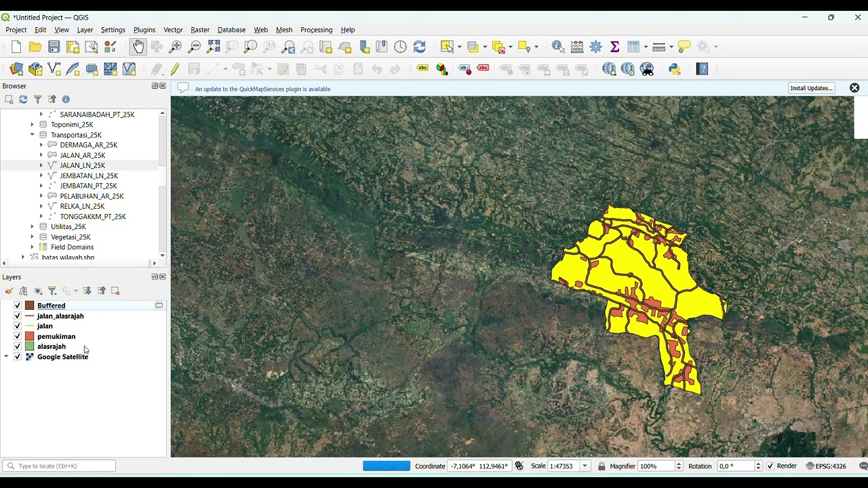Refresh the map canvas
The height and width of the screenshot is (488, 868).
(420, 47)
